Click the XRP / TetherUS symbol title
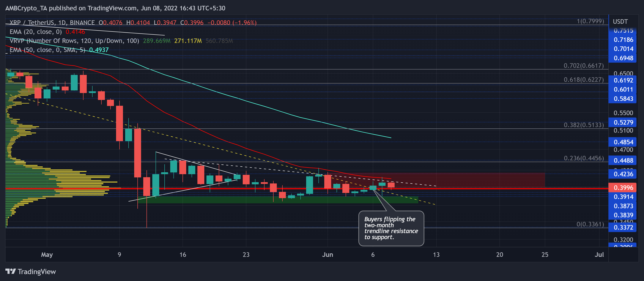 [x=52, y=22]
